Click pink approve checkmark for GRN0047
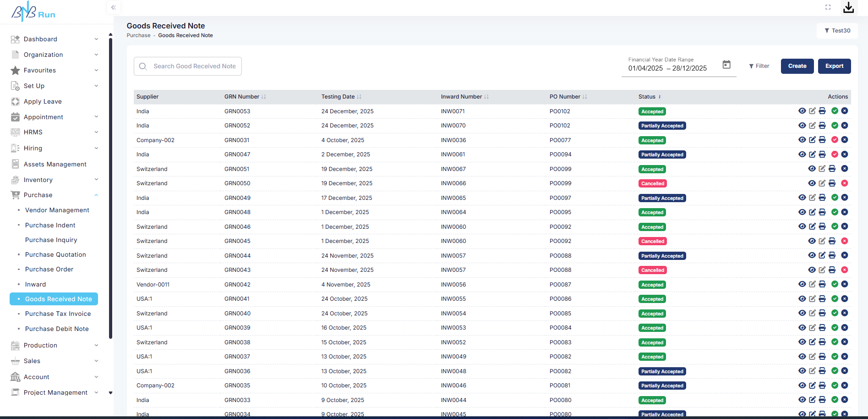The height and width of the screenshot is (419, 868). 835,154
